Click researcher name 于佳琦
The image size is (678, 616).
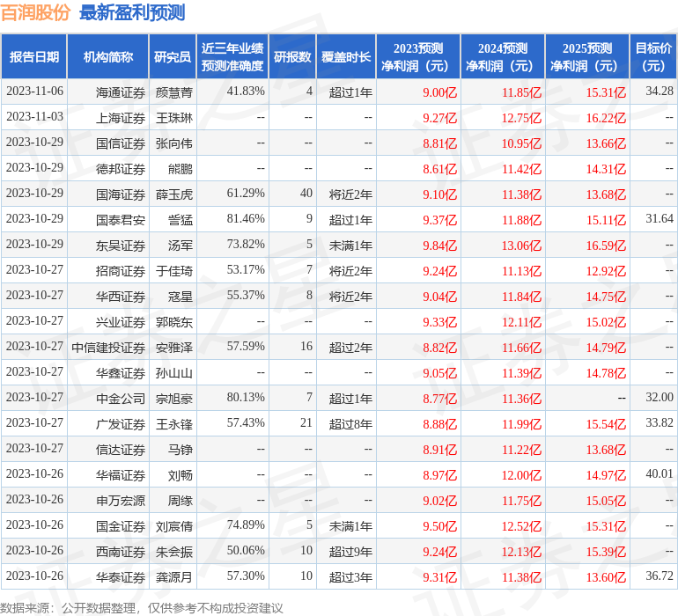tap(173, 271)
